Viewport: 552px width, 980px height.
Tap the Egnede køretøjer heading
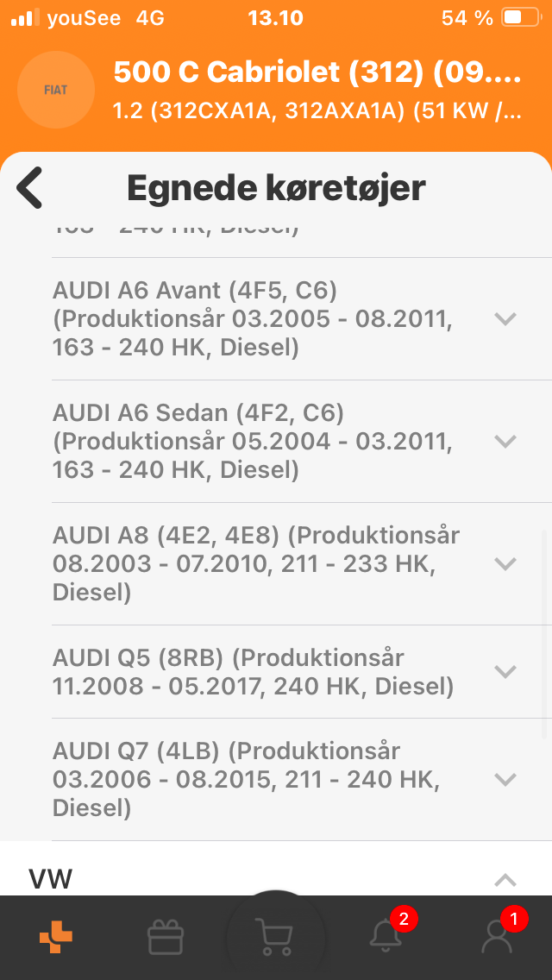276,187
